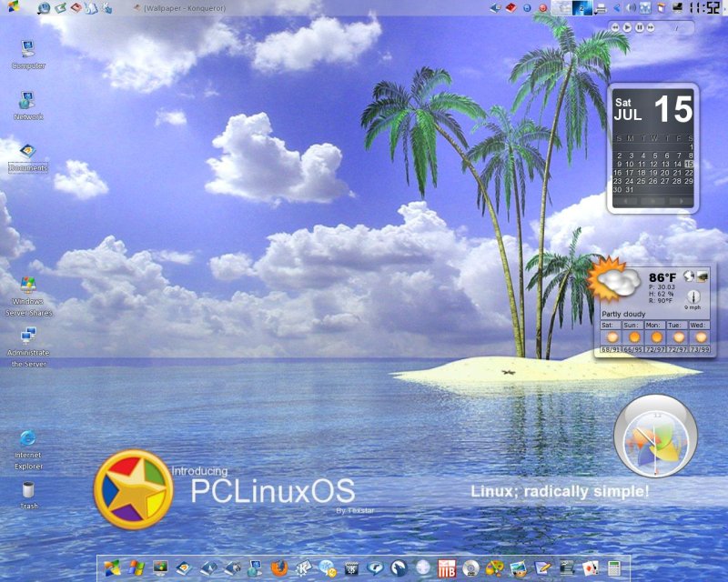Skip to previous track in player widget
Screen dimensions: 728x582
(x=615, y=28)
